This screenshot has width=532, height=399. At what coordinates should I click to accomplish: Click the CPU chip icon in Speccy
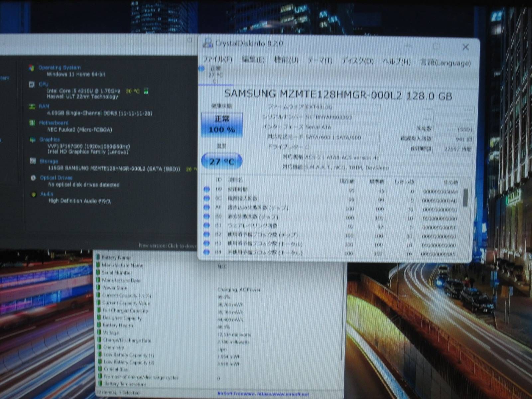[x=32, y=84]
